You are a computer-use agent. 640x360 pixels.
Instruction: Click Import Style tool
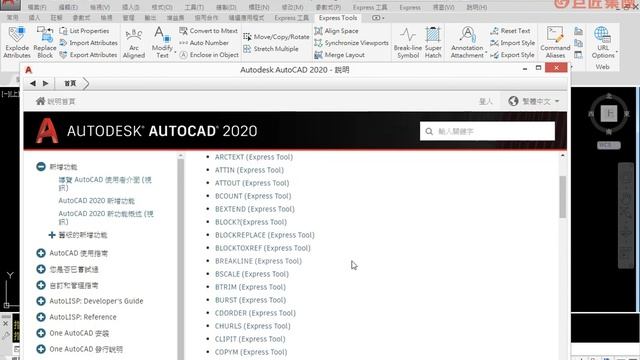pos(513,42)
